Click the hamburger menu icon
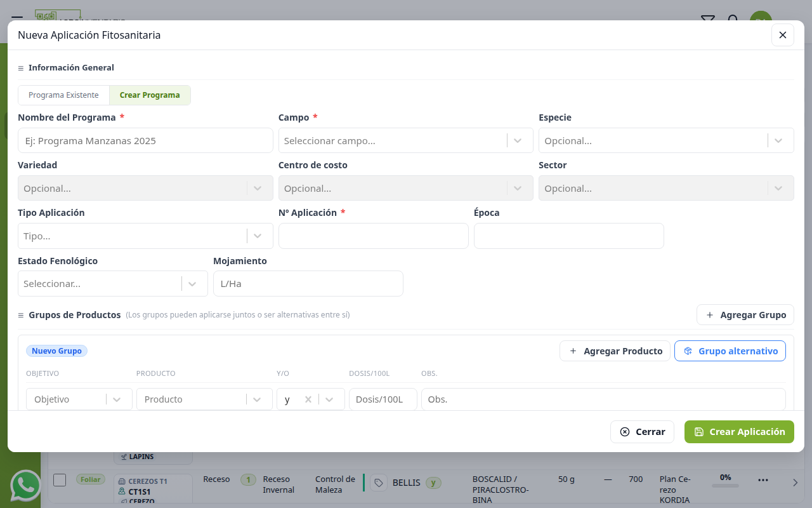The image size is (812, 508). (17, 20)
